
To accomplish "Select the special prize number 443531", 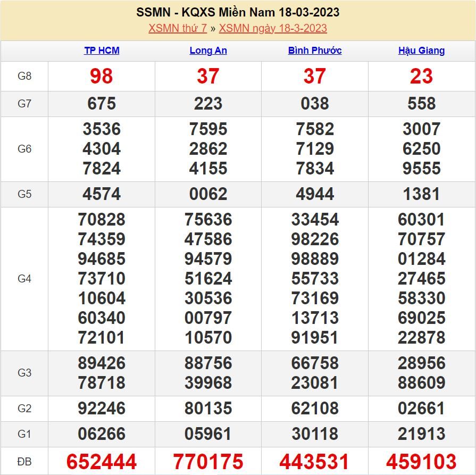I will [x=314, y=462].
